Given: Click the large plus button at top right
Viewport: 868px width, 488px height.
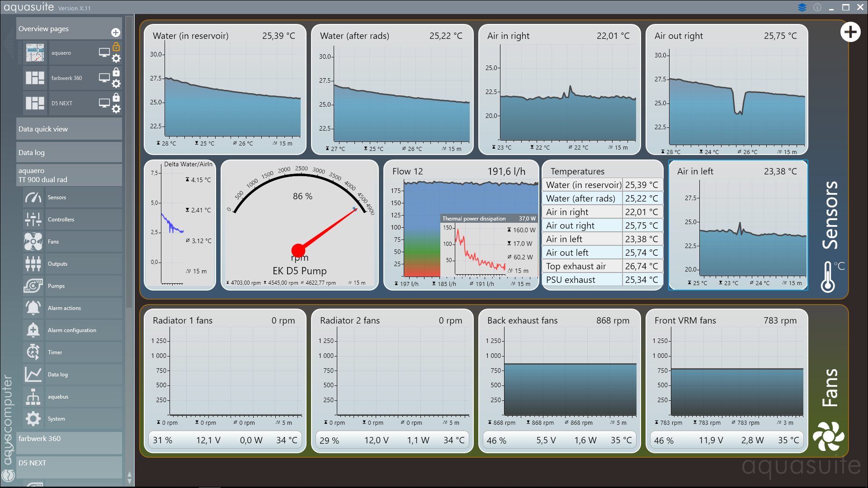Looking at the screenshot, I should (850, 32).
